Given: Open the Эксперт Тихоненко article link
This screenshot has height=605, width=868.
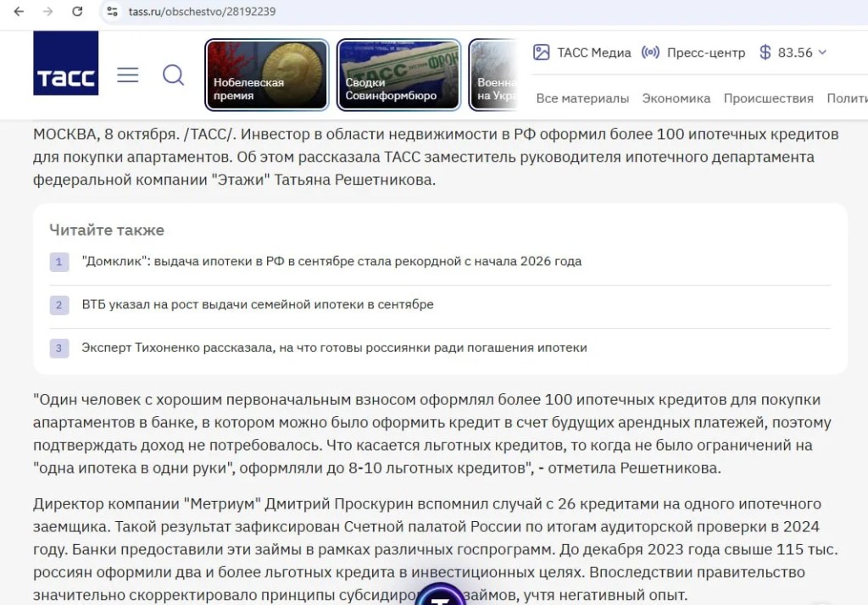Looking at the screenshot, I should click(x=334, y=347).
